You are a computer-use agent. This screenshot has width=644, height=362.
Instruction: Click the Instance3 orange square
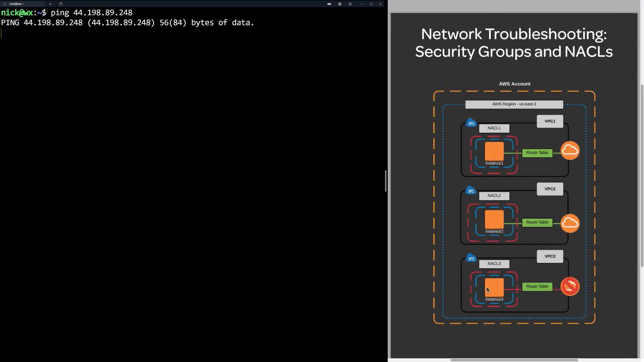click(x=494, y=287)
